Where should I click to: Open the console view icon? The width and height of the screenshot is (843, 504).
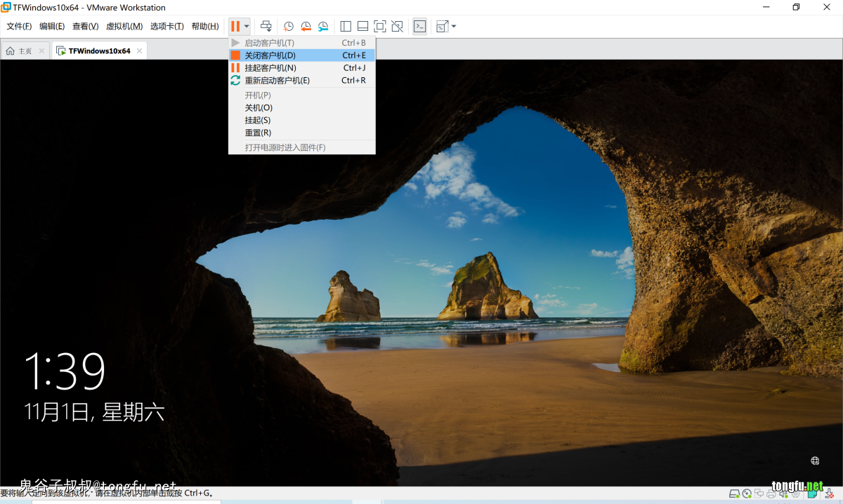point(419,27)
